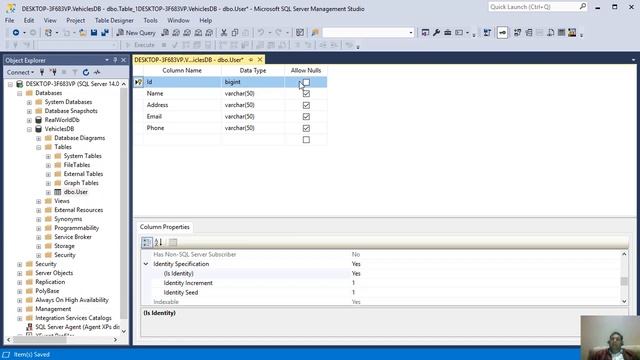
Task: Expand the Views folder
Action: 39,201
